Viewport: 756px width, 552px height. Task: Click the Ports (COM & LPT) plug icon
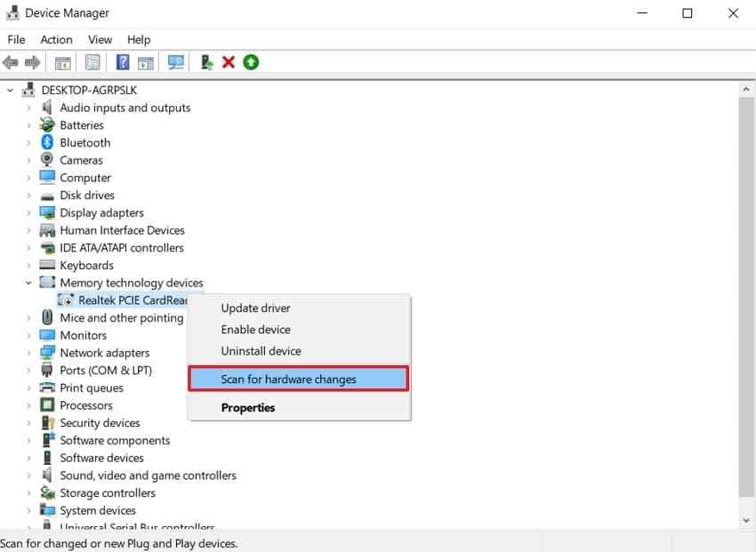pos(47,370)
